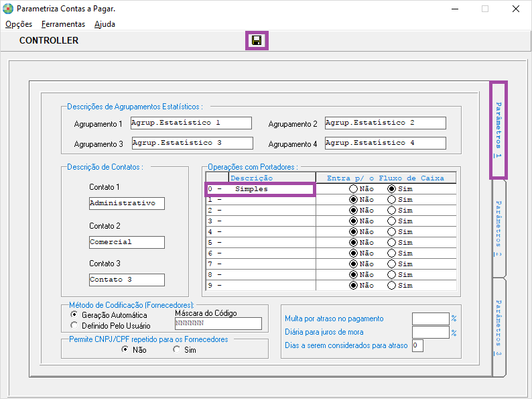Viewport: 532px width, 399px height.
Task: Select Não for operation 0 Simples
Action: tap(353, 189)
